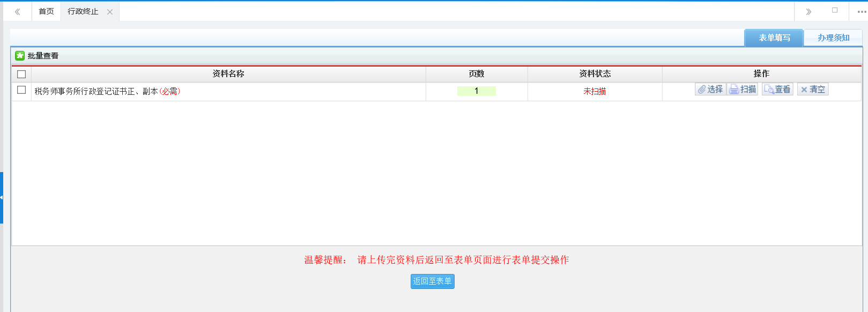Toggle the select-all checkbox in table header
The width and height of the screenshot is (868, 312).
pos(21,74)
